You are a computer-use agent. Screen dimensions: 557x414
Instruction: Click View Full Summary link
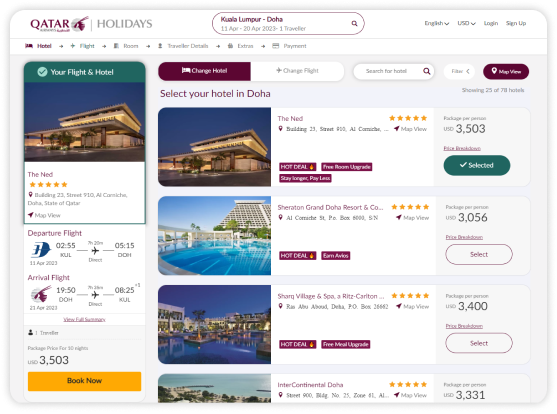tap(85, 319)
